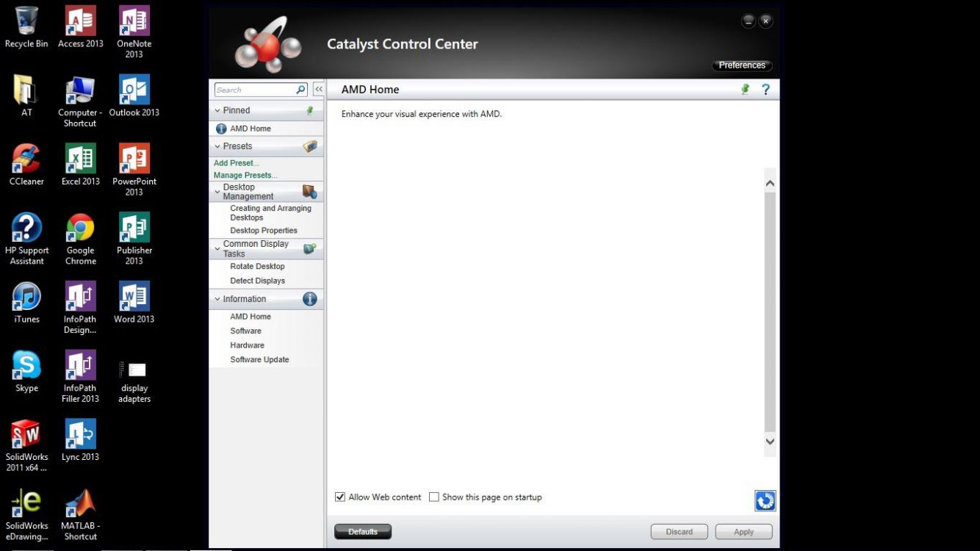
Task: Open Desktop Properties page
Action: click(263, 231)
